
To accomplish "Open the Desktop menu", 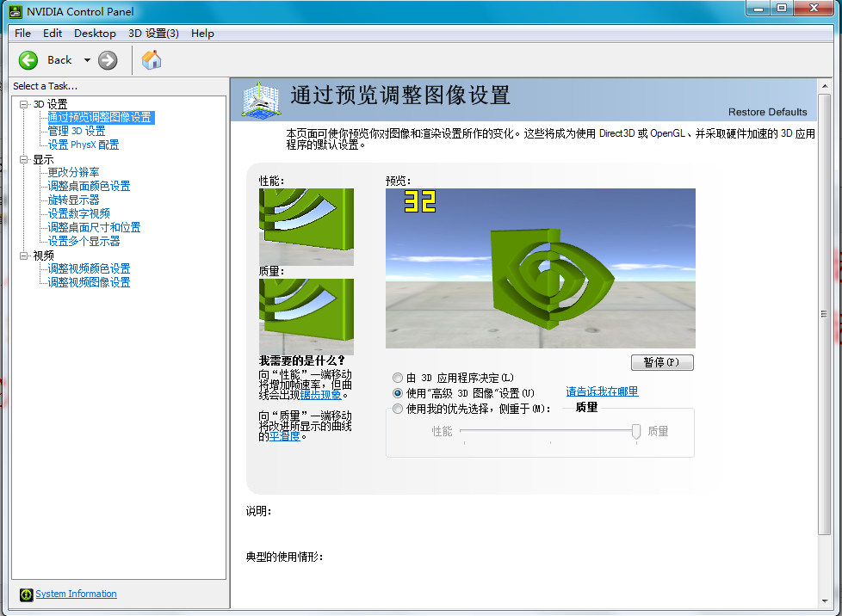I will click(95, 34).
